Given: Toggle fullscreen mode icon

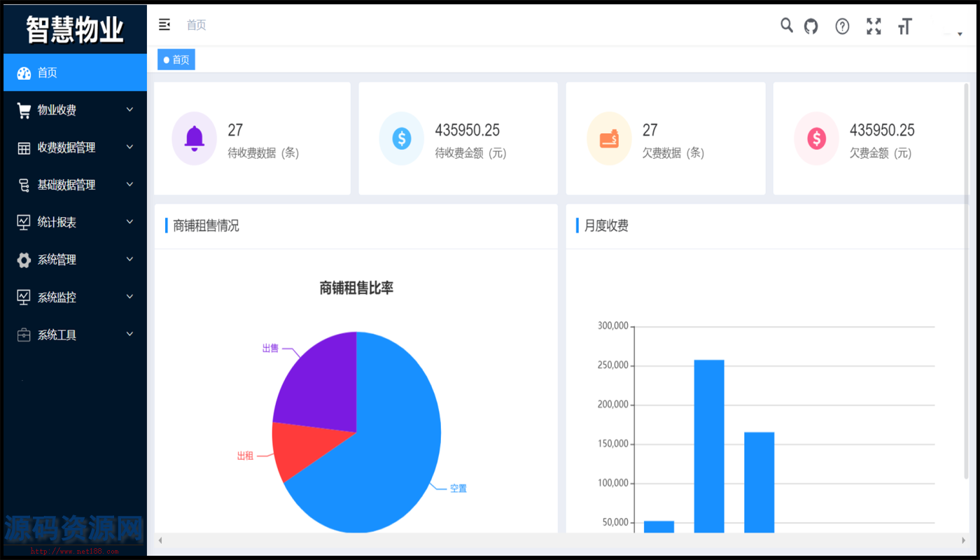Looking at the screenshot, I should 874,27.
